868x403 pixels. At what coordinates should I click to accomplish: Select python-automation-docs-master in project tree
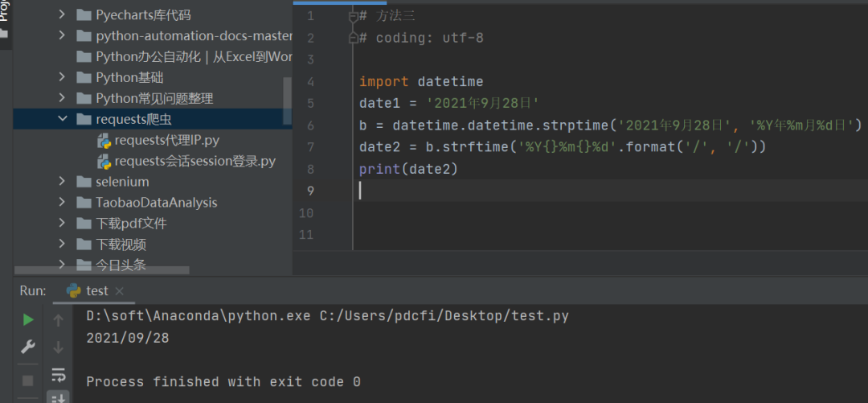[194, 36]
